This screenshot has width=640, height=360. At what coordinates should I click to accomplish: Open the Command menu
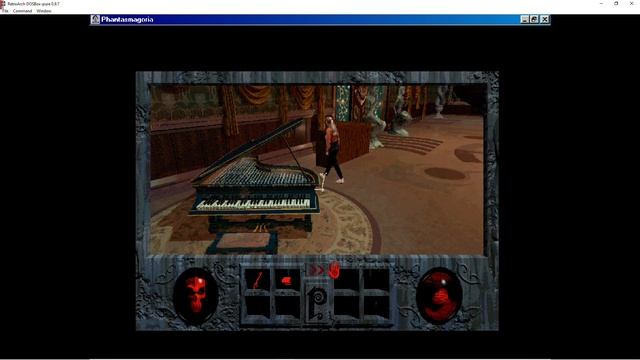22,11
